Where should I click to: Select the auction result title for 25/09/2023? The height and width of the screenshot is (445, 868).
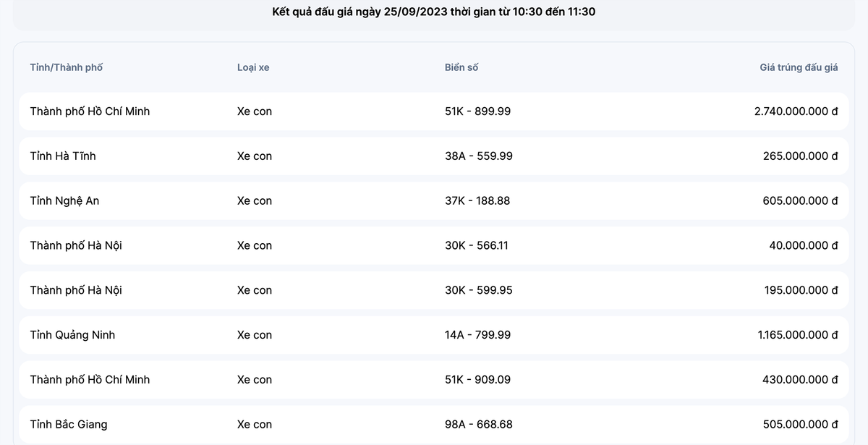pyautogui.click(x=434, y=12)
